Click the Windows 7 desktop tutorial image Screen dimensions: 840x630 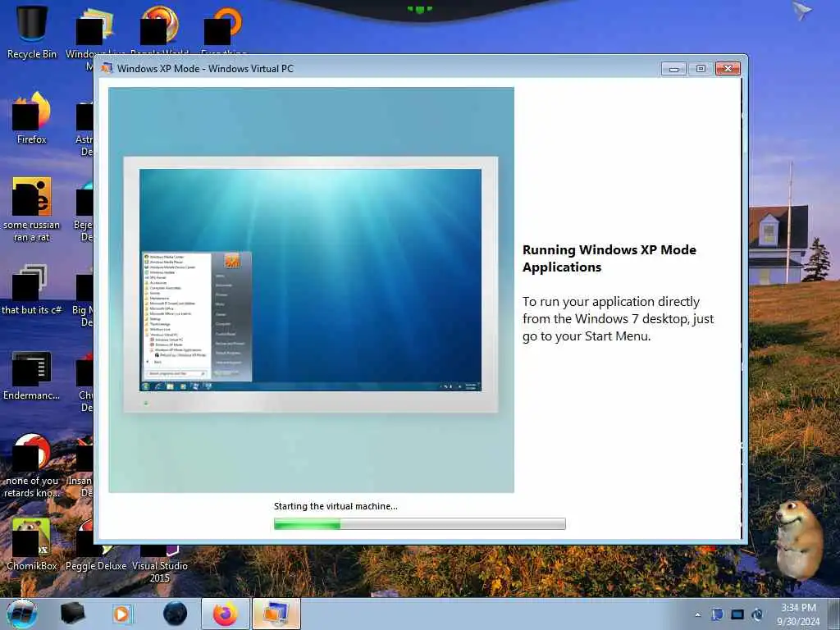coord(311,290)
